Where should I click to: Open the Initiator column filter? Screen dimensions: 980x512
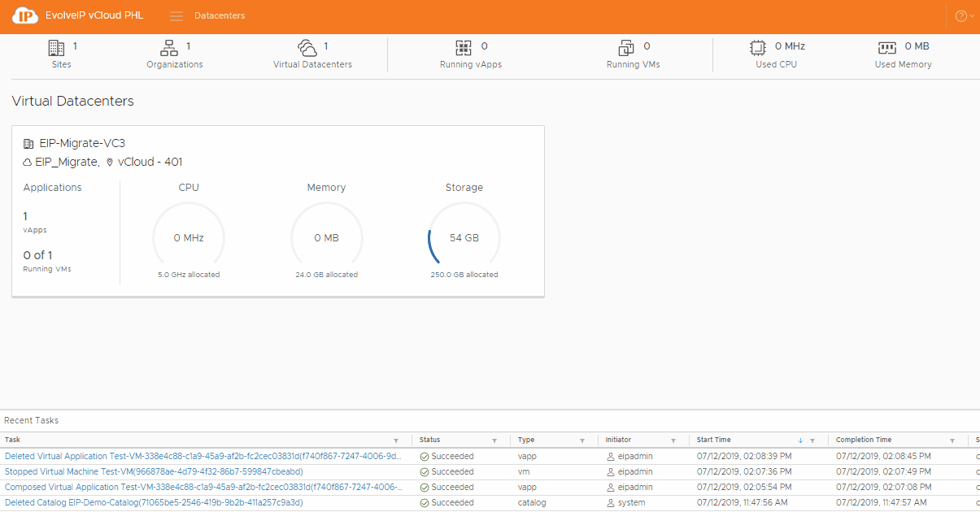click(x=673, y=440)
